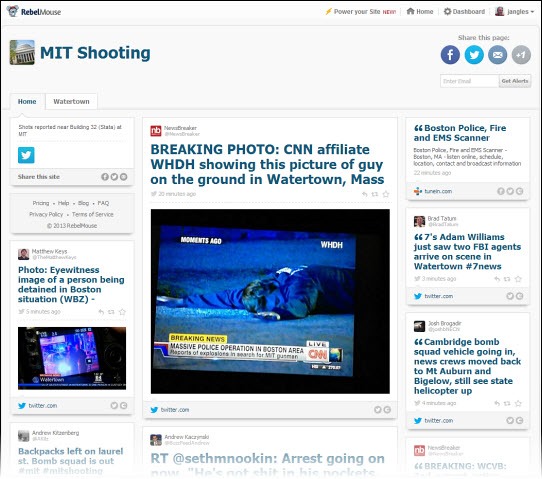
Task: Open 7's Adam Williams FBI agents headline
Action: (x=467, y=252)
